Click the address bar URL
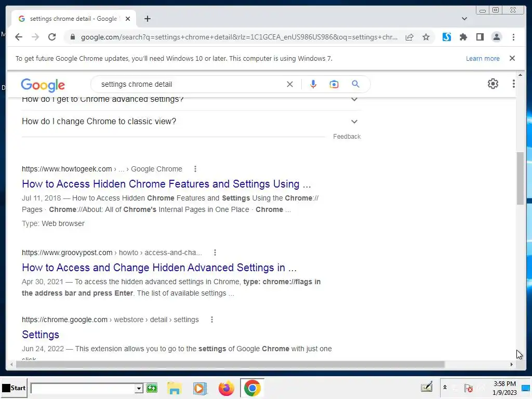The height and width of the screenshot is (399, 532). 239,37
